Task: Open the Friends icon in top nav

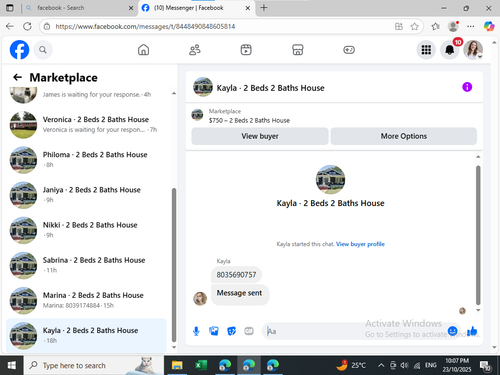Action: coord(195,50)
